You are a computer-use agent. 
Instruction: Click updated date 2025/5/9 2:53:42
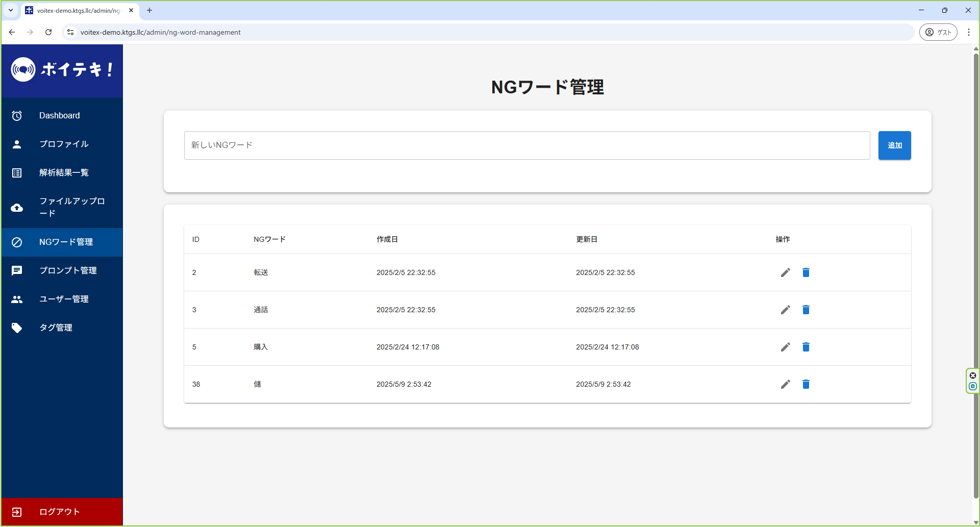(604, 384)
